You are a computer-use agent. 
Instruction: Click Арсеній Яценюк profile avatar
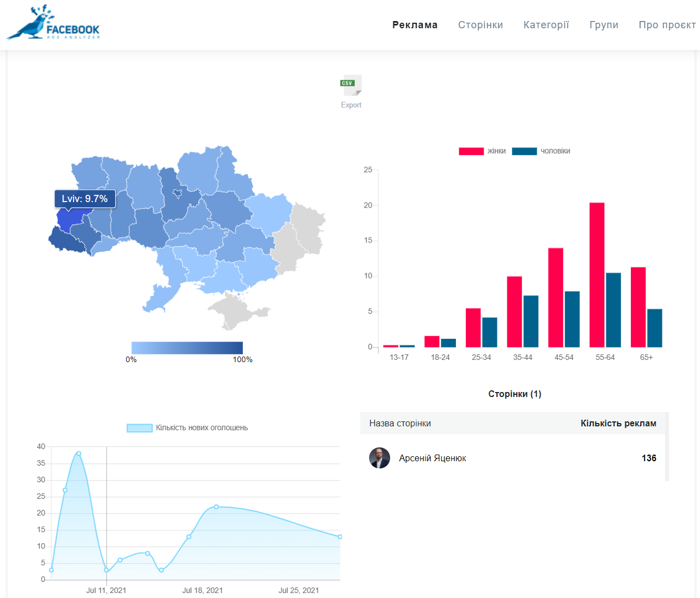[380, 458]
